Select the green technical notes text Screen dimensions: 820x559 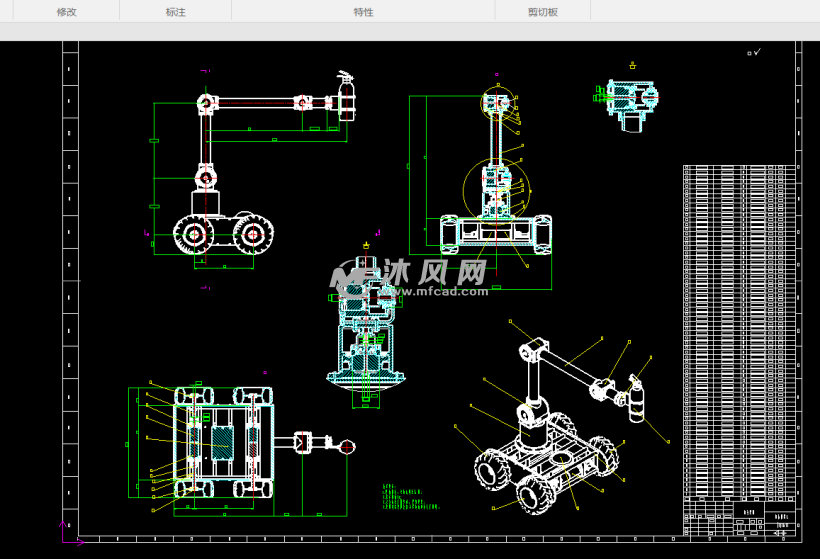click(410, 498)
